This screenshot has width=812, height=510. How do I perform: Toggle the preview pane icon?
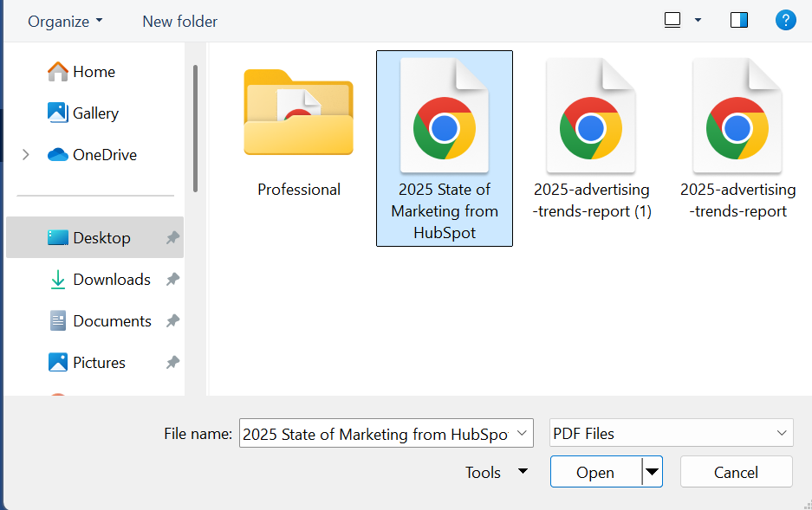pyautogui.click(x=739, y=20)
